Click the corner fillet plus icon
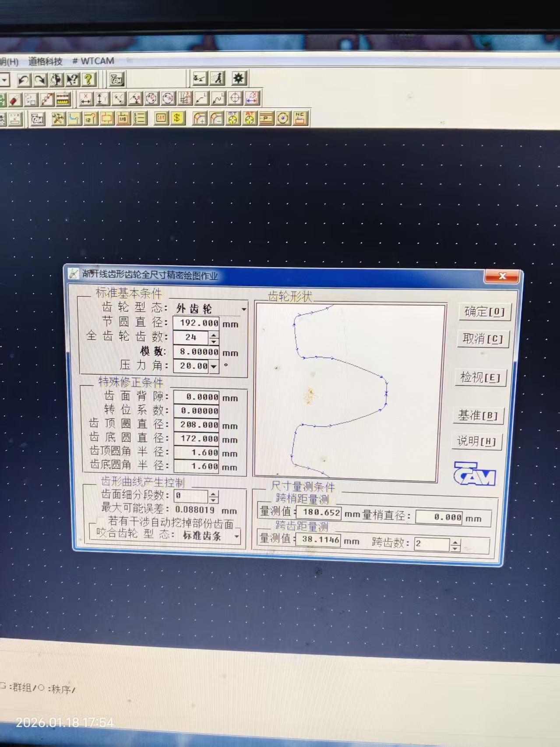This screenshot has height=747, width=560. [200, 118]
